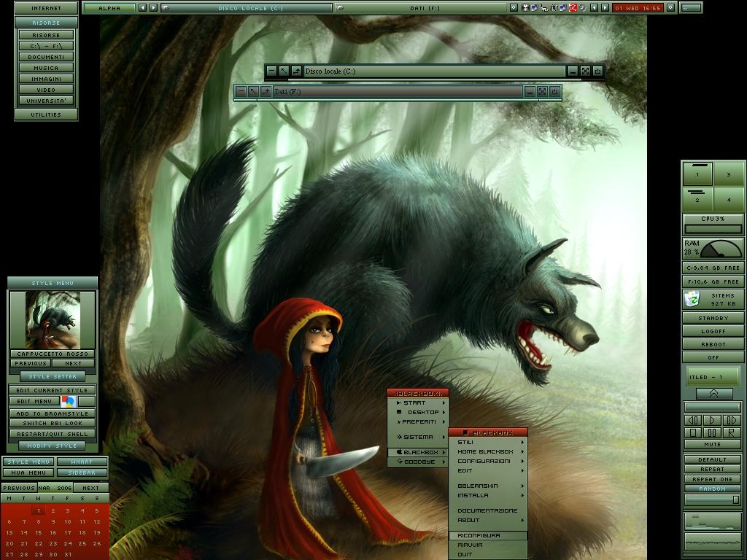Go to the NEXT month in the calendar
Image resolution: width=747 pixels, height=560 pixels.
coord(90,488)
